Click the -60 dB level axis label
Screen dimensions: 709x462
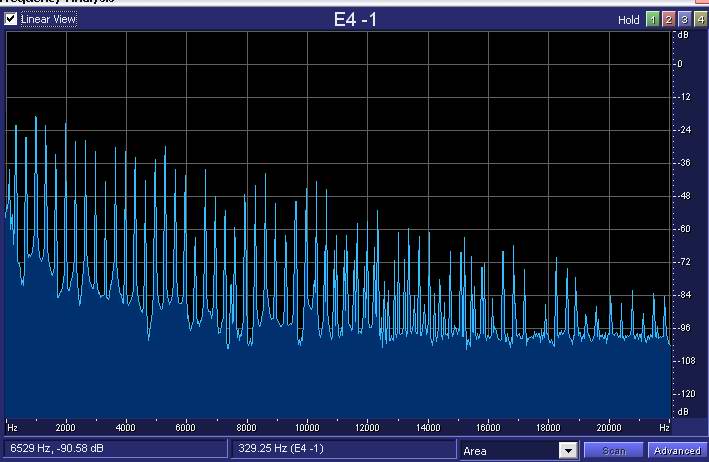tap(684, 228)
